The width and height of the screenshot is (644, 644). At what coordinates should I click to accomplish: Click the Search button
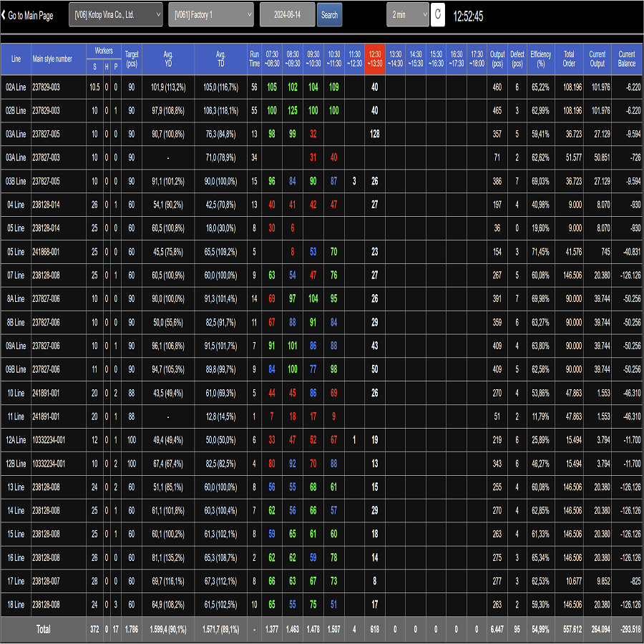[x=329, y=15]
